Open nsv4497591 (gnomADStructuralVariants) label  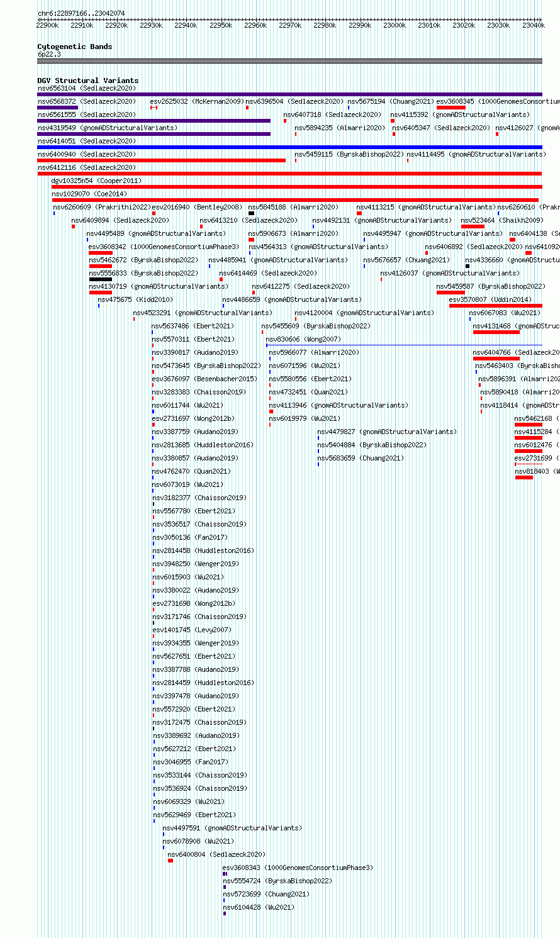(x=233, y=828)
